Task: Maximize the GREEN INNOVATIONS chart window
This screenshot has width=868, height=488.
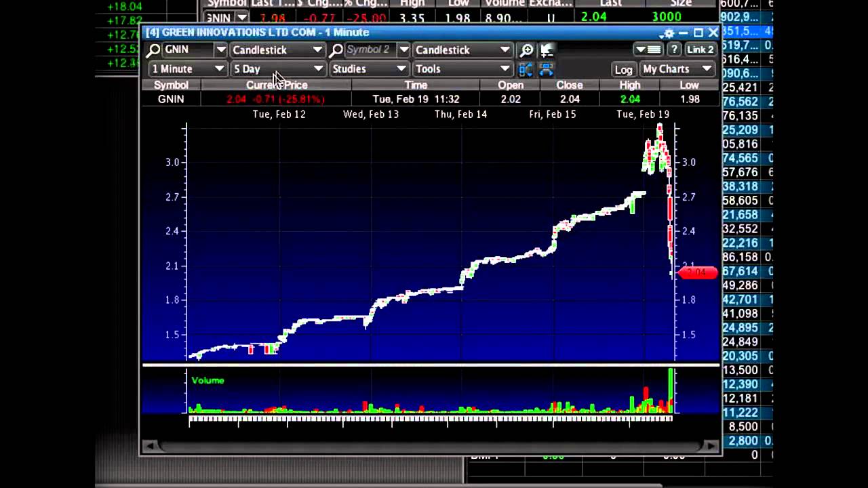Action: click(x=698, y=33)
